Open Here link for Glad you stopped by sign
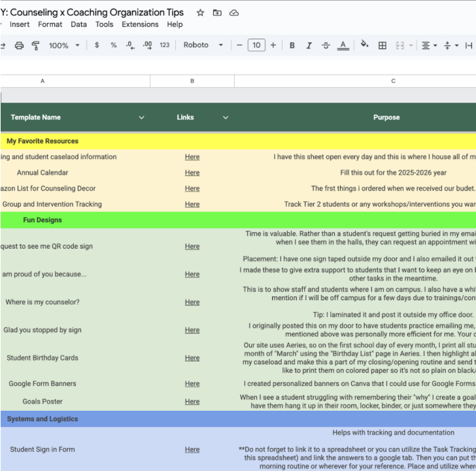The width and height of the screenshot is (476, 471). [x=192, y=330]
